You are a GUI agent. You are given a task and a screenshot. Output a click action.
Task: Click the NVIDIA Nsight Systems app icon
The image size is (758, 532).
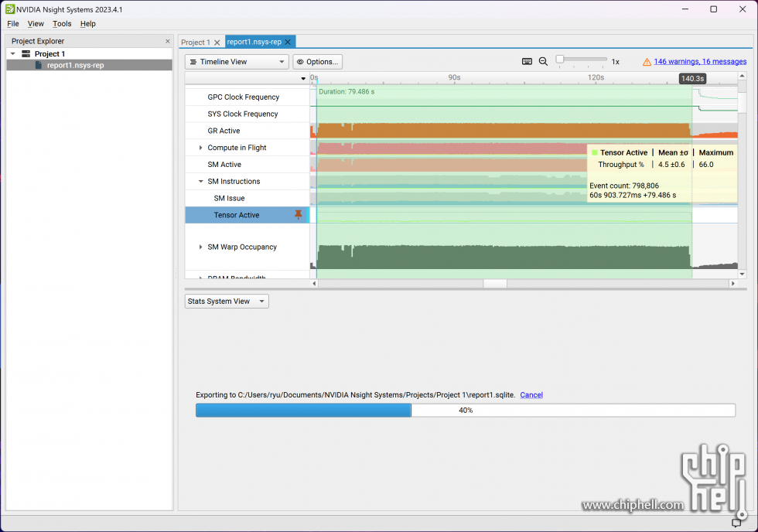(9, 9)
